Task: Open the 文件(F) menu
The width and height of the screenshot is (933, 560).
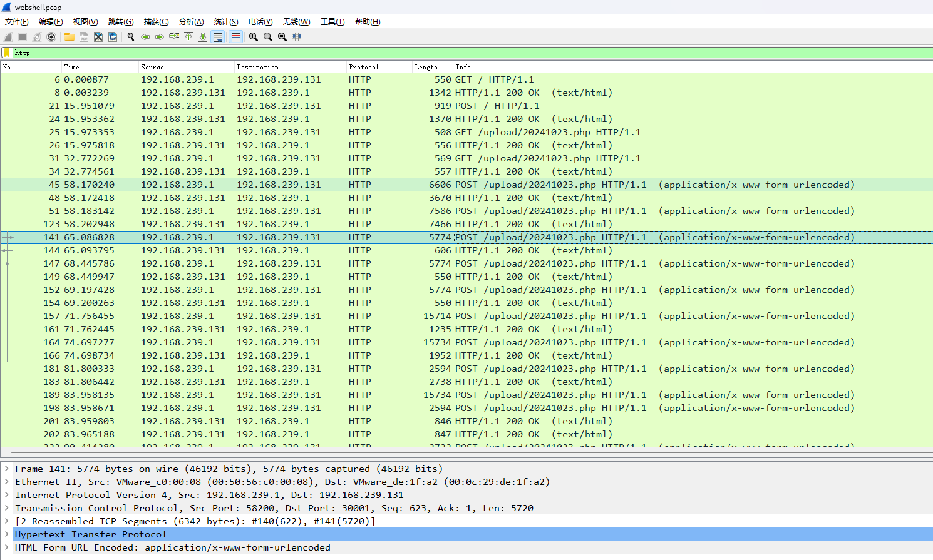Action: 17,22
